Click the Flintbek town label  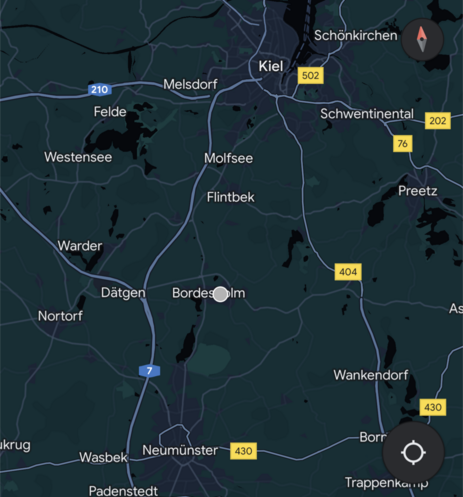[x=230, y=197]
